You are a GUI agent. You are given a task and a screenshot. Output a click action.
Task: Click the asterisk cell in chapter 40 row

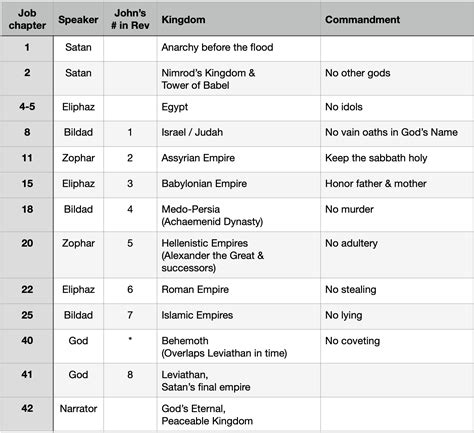point(130,346)
